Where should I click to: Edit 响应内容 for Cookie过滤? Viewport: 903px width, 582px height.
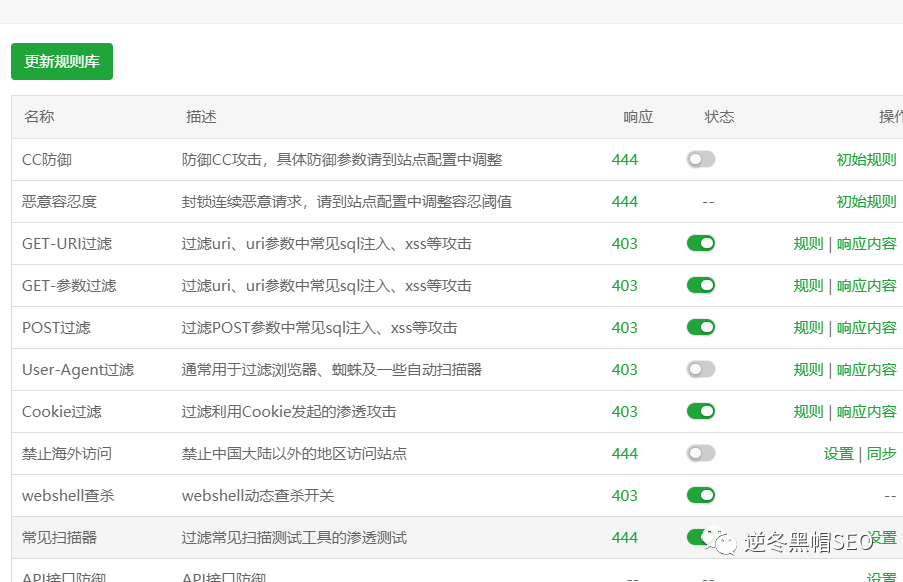click(x=866, y=411)
